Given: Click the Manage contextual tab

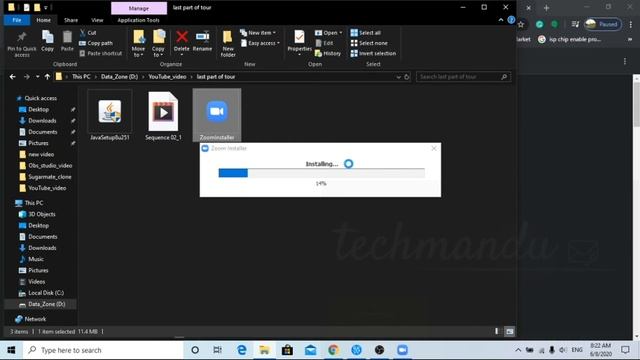Looking at the screenshot, I should coord(139,8).
